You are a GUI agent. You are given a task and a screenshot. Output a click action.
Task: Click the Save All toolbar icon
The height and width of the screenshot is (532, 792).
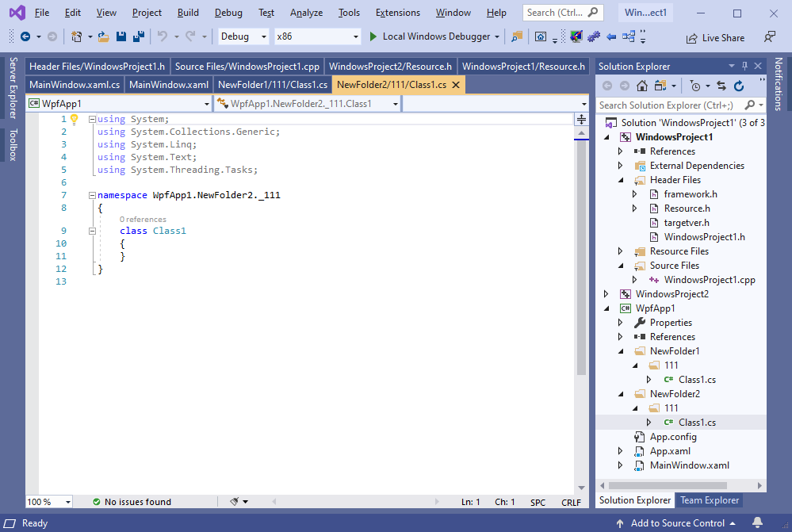tap(138, 36)
